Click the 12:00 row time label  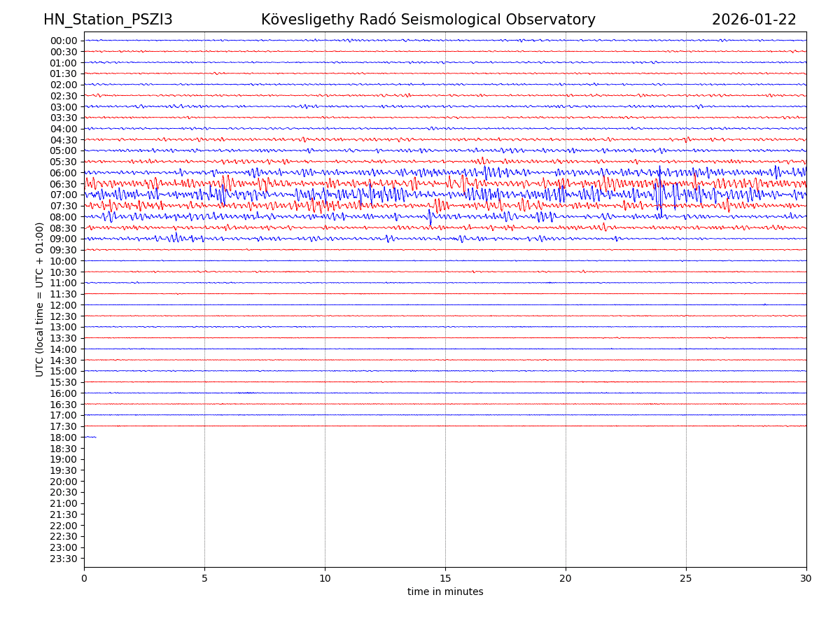point(64,305)
